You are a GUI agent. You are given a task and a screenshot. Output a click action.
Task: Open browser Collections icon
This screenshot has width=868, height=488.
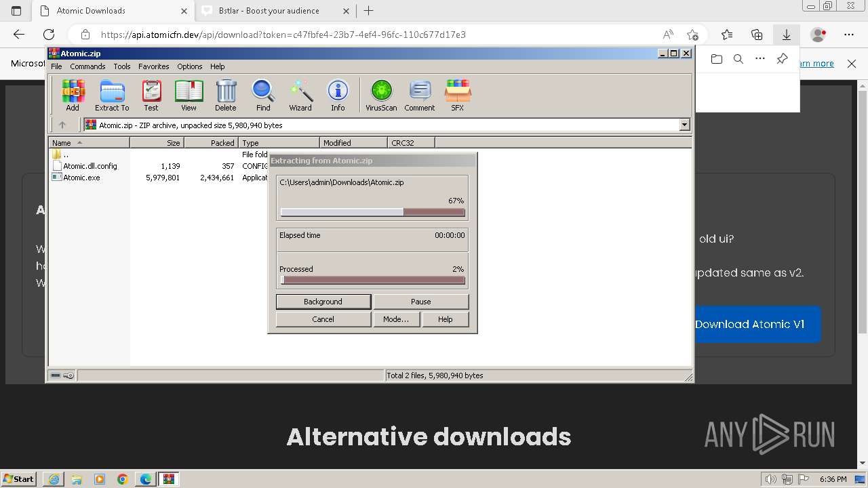757,35
